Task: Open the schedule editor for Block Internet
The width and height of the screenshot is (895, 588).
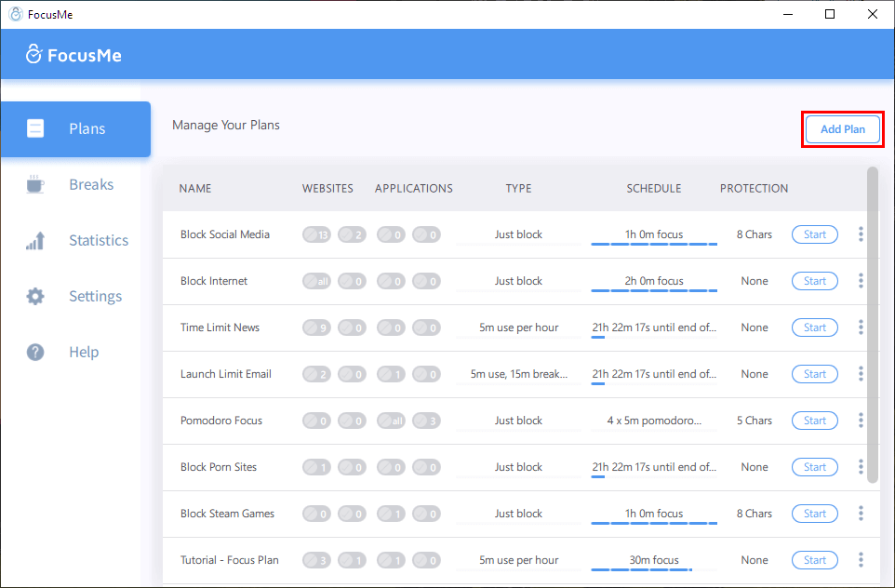Action: [653, 280]
